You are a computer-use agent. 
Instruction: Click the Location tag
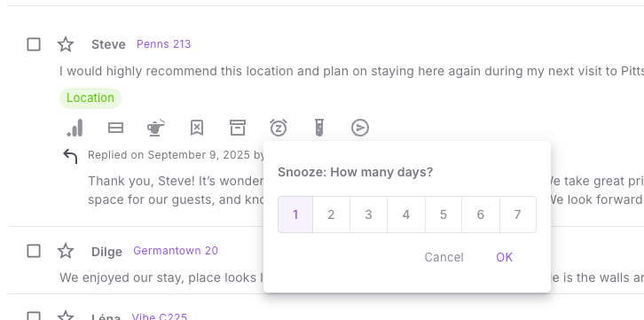[x=90, y=98]
